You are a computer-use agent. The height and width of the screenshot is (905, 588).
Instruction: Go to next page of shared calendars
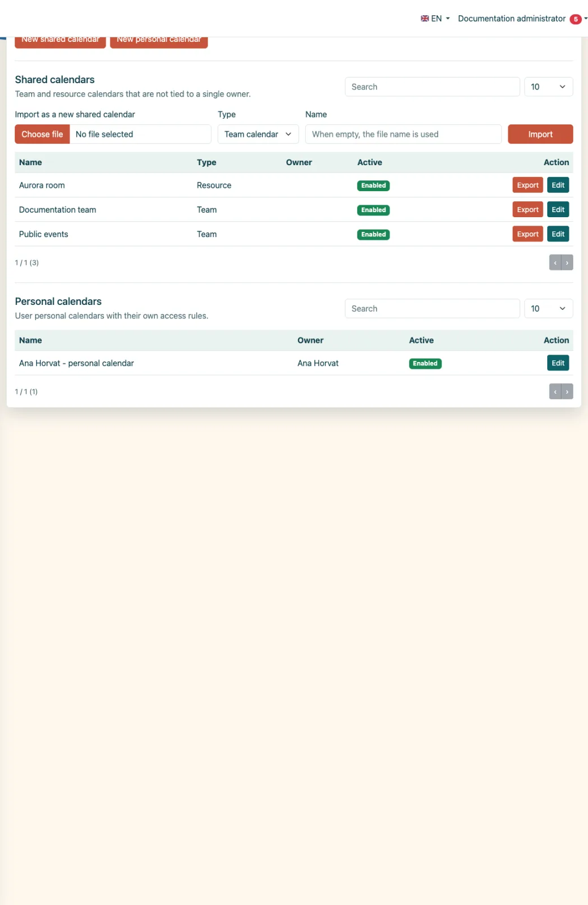click(x=567, y=262)
